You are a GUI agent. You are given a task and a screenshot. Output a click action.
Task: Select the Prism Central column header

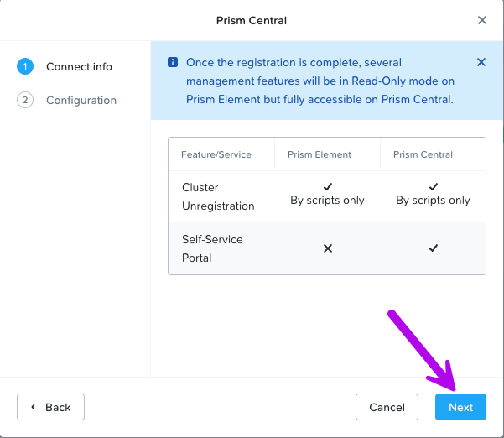click(x=423, y=154)
